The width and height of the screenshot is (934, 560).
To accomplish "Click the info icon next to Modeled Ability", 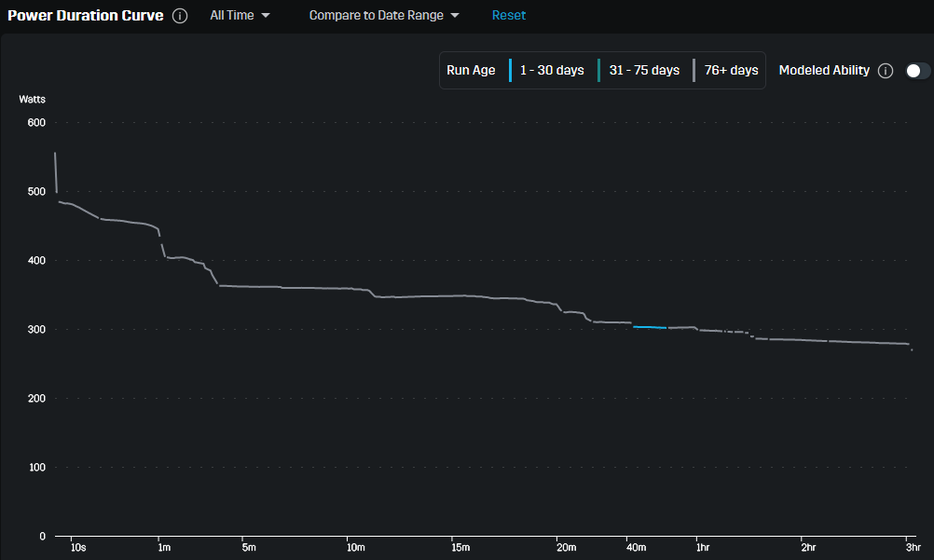I will [886, 71].
